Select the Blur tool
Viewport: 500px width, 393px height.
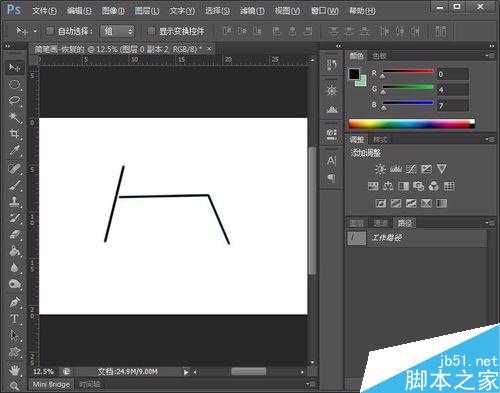pyautogui.click(x=14, y=268)
